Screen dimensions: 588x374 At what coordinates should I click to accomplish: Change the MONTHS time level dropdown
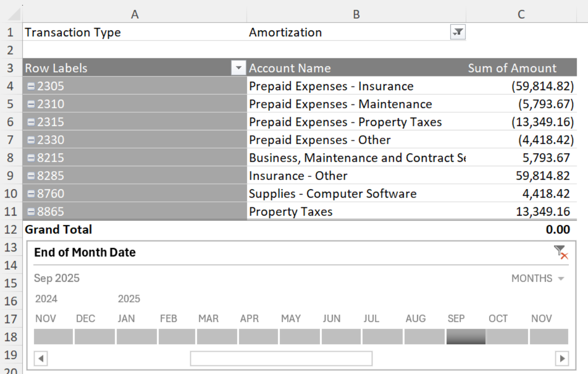pyautogui.click(x=538, y=278)
